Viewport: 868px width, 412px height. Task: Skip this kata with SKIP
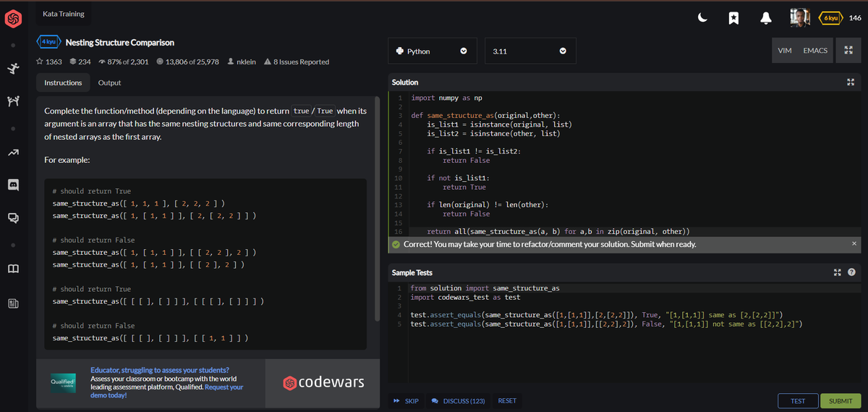(x=406, y=400)
